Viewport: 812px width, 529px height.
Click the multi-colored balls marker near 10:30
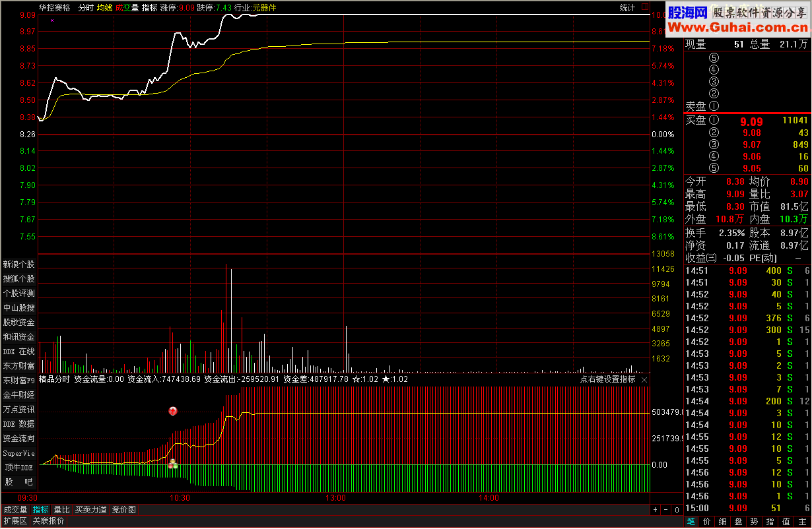173,464
